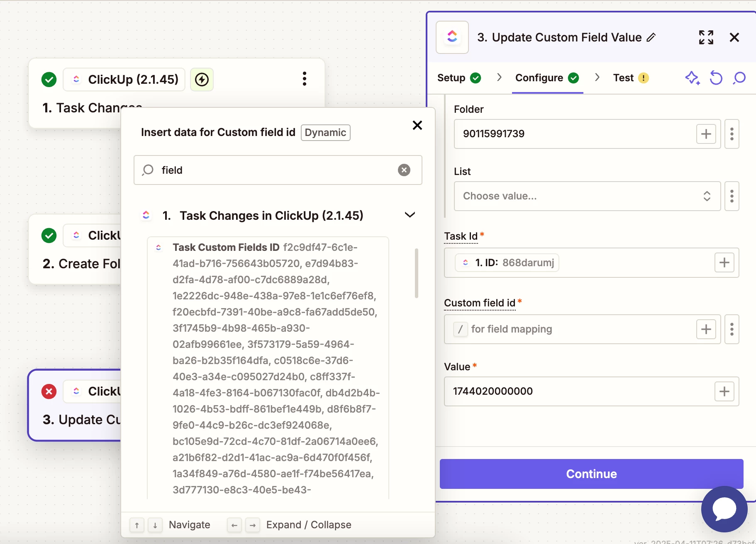This screenshot has width=756, height=544.
Task: Click the red error status on step 3
Action: (49, 391)
